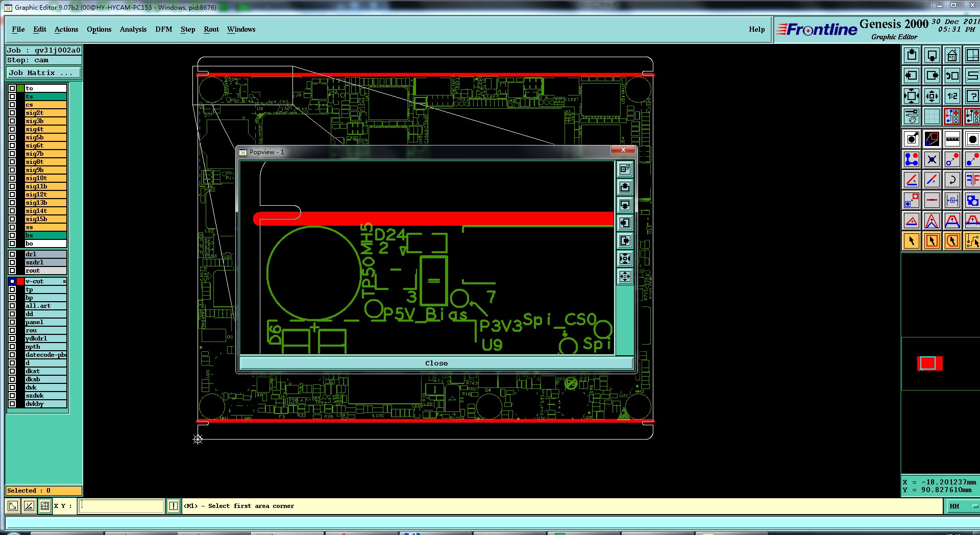This screenshot has height=535, width=980.
Task: Click Close button in Popview
Action: click(436, 363)
